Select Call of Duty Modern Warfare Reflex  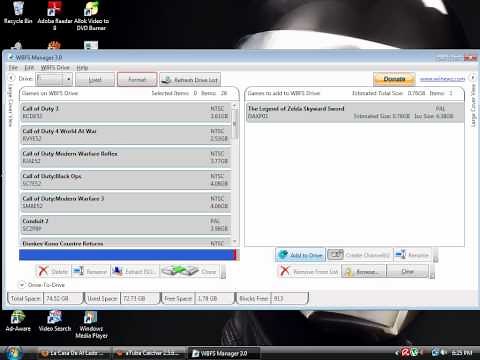tap(126, 157)
